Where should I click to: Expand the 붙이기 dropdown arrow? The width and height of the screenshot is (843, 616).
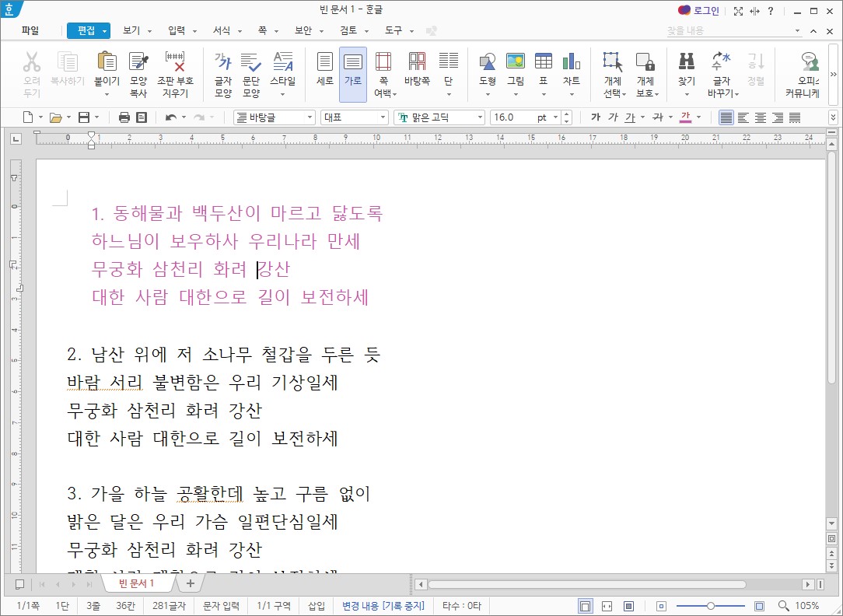click(107, 95)
